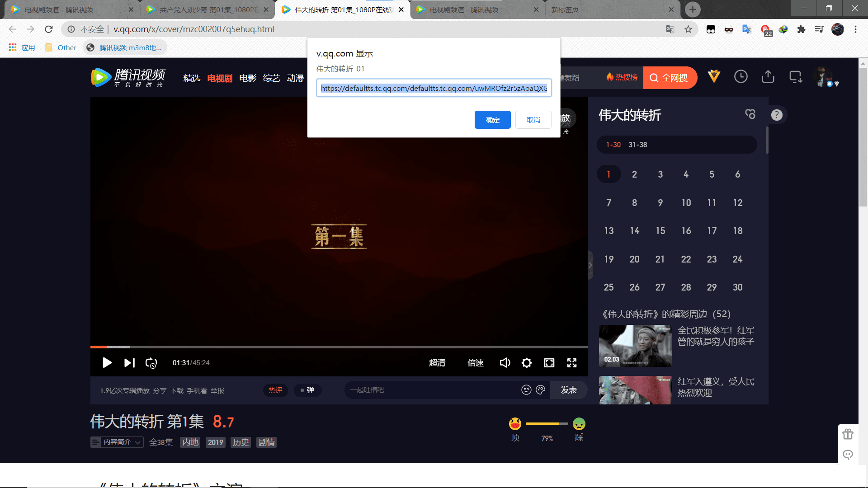
Task: Select 综艺 navigation item
Action: pyautogui.click(x=271, y=78)
